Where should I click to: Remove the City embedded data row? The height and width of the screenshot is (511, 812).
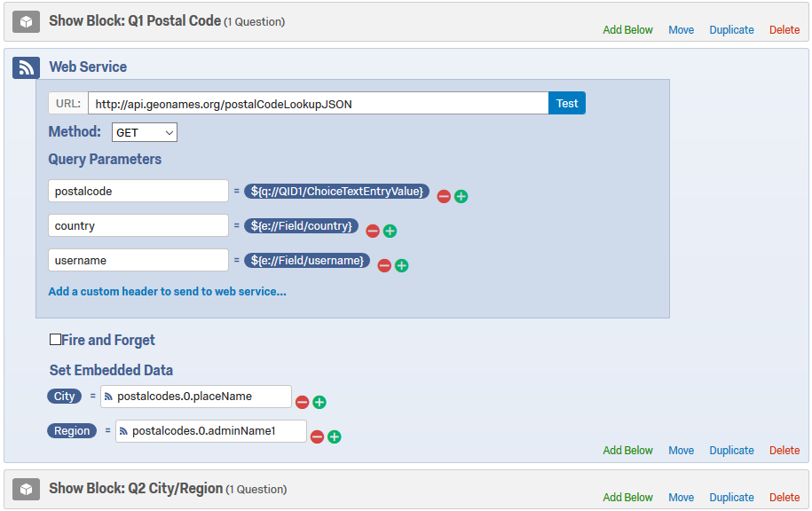point(303,402)
